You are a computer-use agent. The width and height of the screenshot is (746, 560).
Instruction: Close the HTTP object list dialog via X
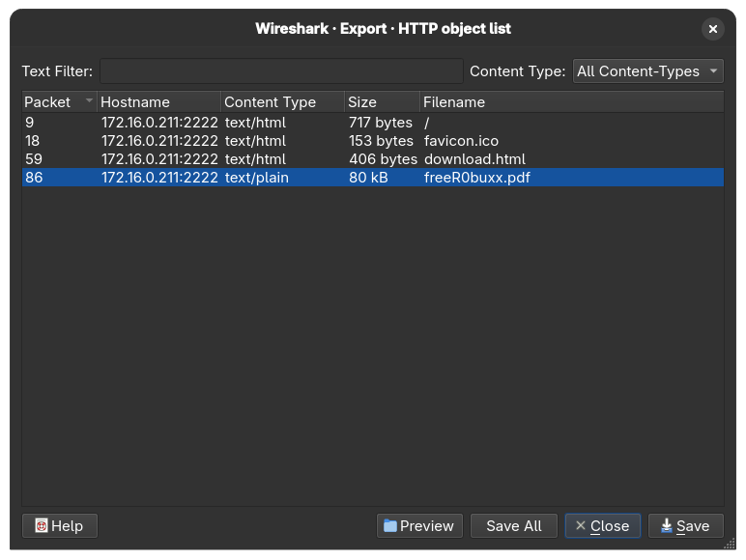pos(713,29)
